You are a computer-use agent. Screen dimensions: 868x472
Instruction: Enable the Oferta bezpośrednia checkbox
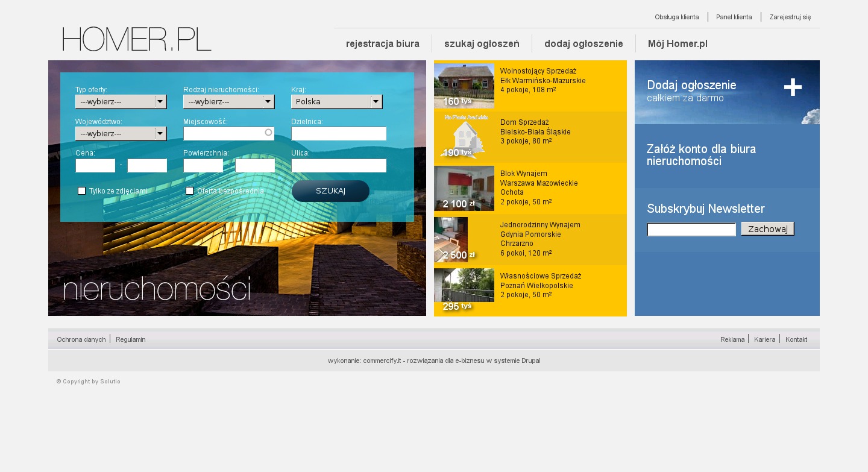coord(190,191)
